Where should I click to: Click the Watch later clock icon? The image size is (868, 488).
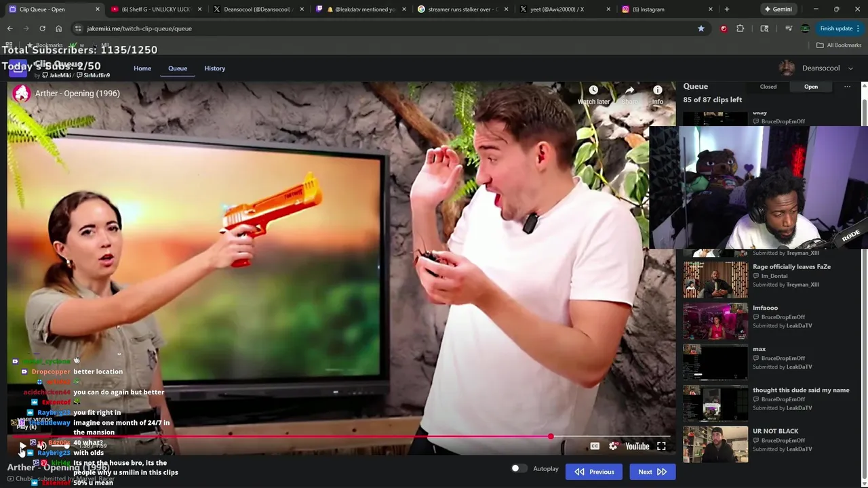[593, 90]
